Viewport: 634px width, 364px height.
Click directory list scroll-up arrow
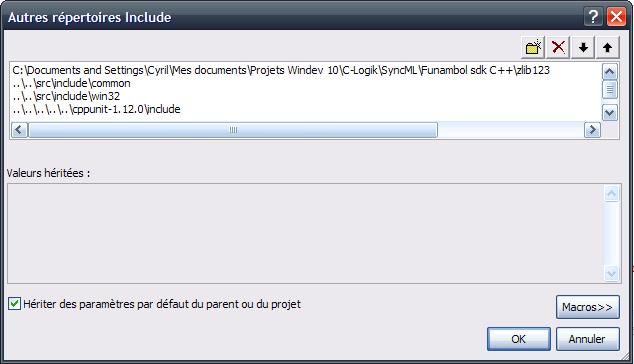(610, 72)
